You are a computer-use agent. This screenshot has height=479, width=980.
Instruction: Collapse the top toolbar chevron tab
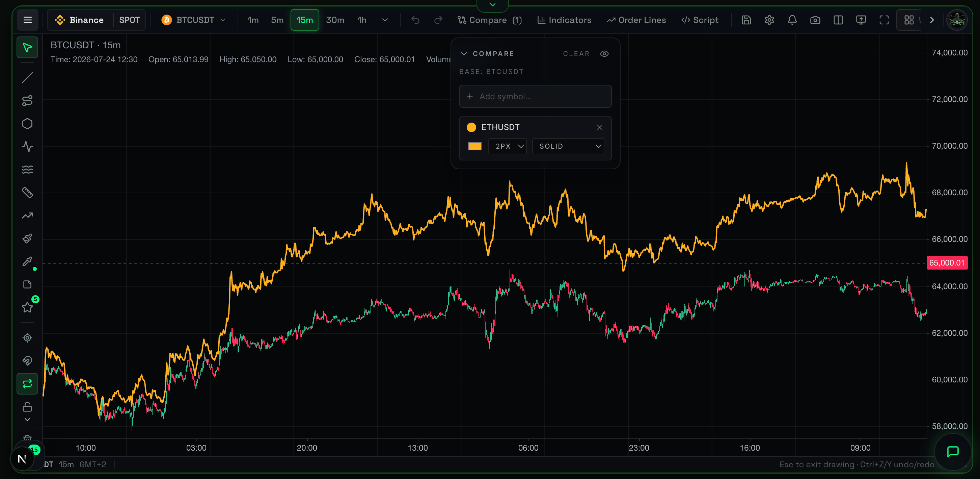[493, 5]
